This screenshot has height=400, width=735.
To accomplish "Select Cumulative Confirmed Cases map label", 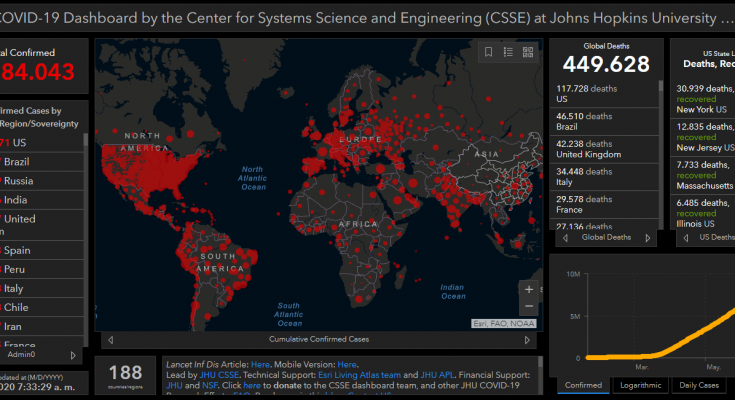I will click(x=319, y=339).
